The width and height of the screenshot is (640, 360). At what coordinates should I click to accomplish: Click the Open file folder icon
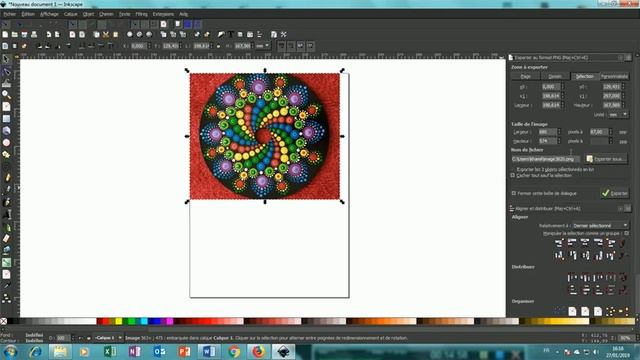pyautogui.click(x=14, y=35)
